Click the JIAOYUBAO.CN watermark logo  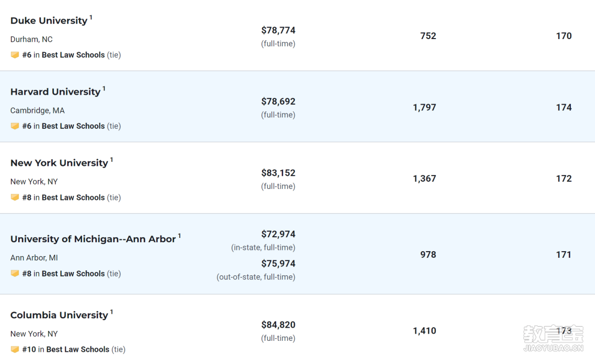coord(553,338)
